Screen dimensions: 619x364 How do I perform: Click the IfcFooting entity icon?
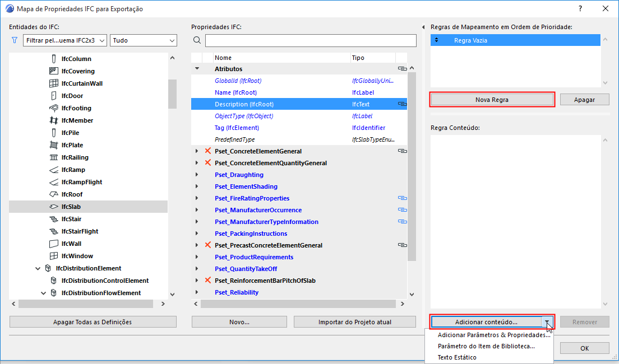coord(54,108)
